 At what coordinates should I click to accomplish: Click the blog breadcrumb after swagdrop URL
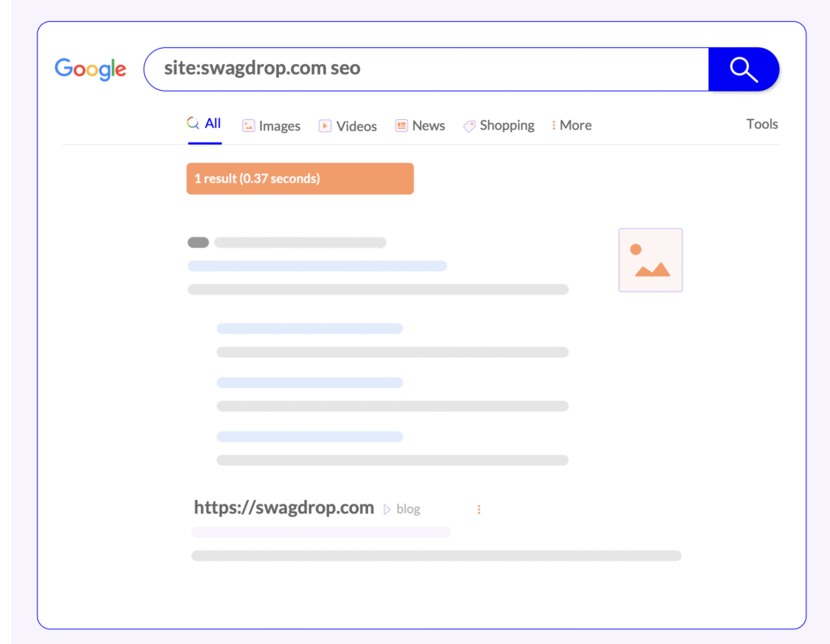point(408,510)
